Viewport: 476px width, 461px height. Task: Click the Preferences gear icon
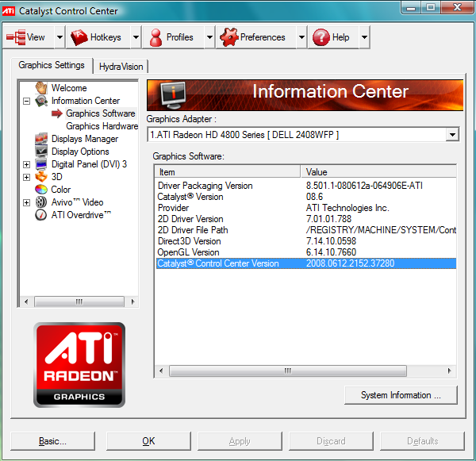(x=229, y=37)
